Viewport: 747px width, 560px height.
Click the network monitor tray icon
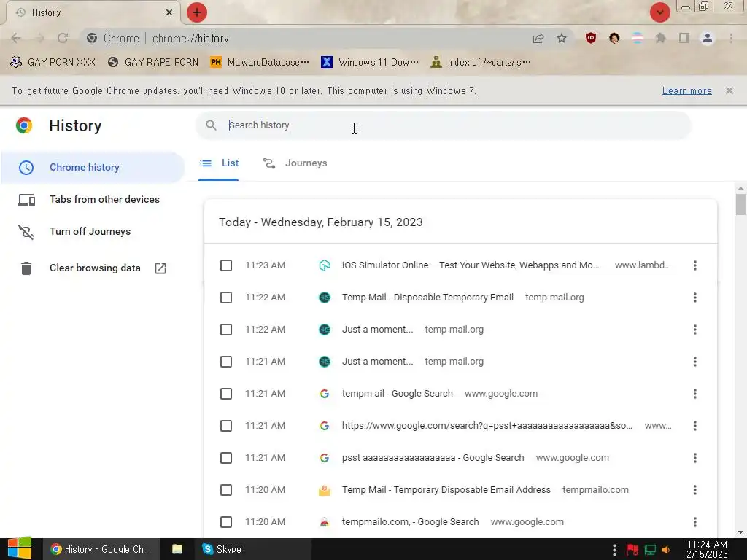click(x=650, y=550)
